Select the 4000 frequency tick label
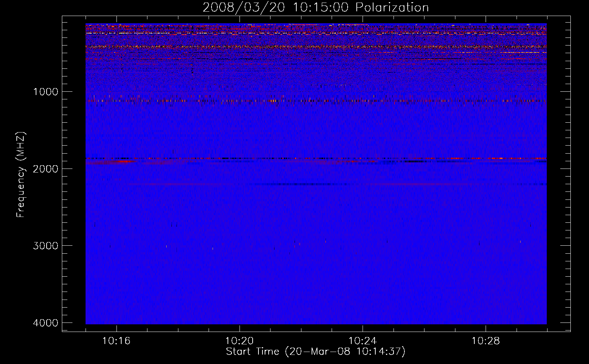The height and width of the screenshot is (364, 589). pyautogui.click(x=46, y=323)
